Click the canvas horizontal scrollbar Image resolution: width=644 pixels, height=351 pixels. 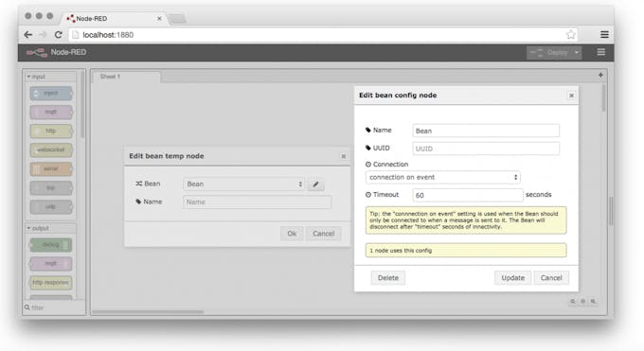(x=148, y=312)
